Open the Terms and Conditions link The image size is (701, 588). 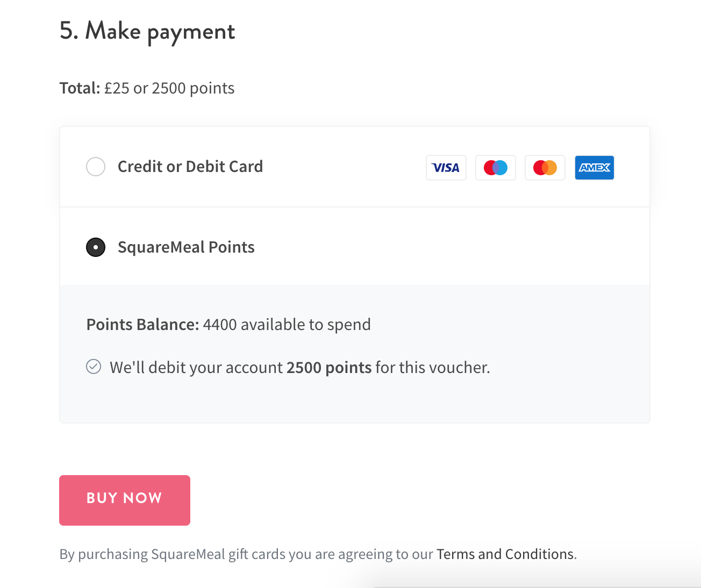click(x=505, y=554)
